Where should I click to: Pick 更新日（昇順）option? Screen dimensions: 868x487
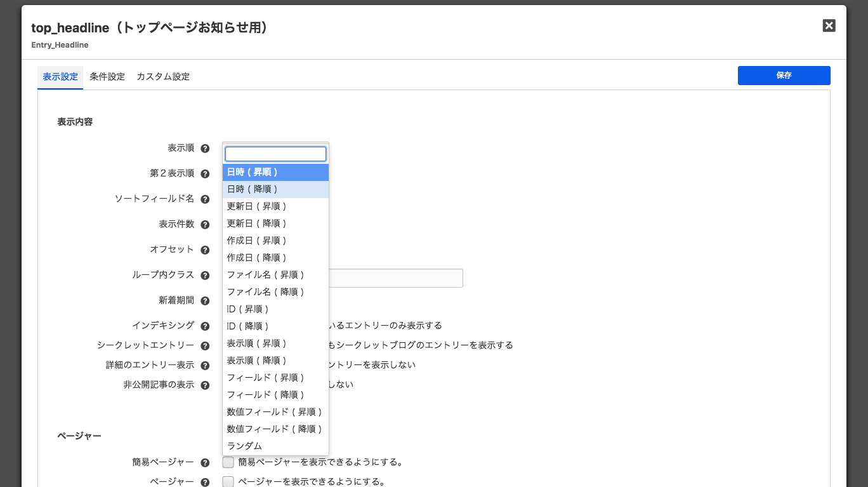[275, 206]
